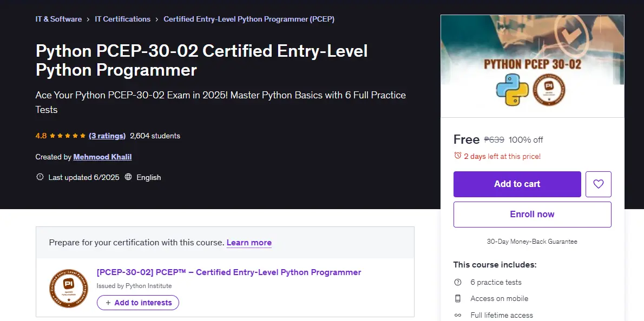644x321 pixels.
Task: Click the course preview thumbnail image
Action: (533, 66)
